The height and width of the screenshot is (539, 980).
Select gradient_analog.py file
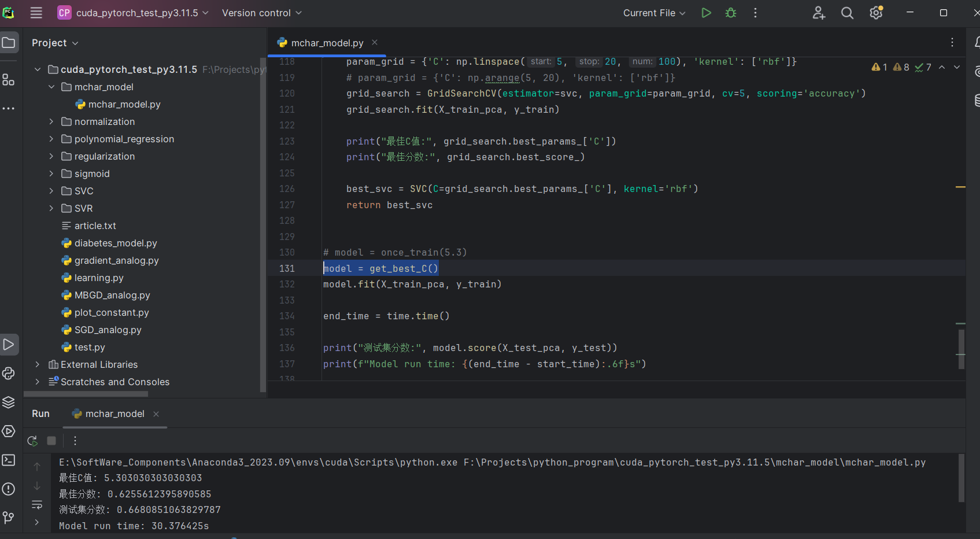click(x=110, y=260)
